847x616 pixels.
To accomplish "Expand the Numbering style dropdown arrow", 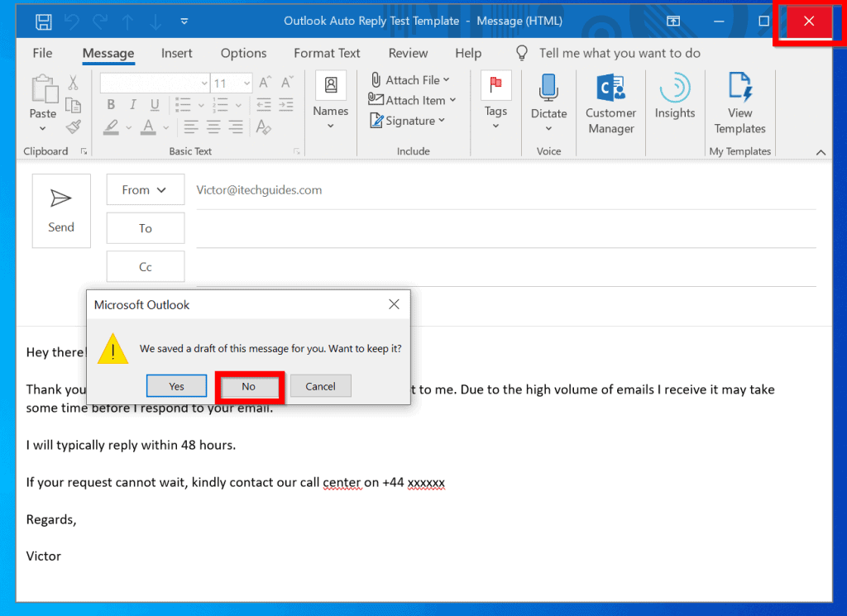I will [x=238, y=105].
